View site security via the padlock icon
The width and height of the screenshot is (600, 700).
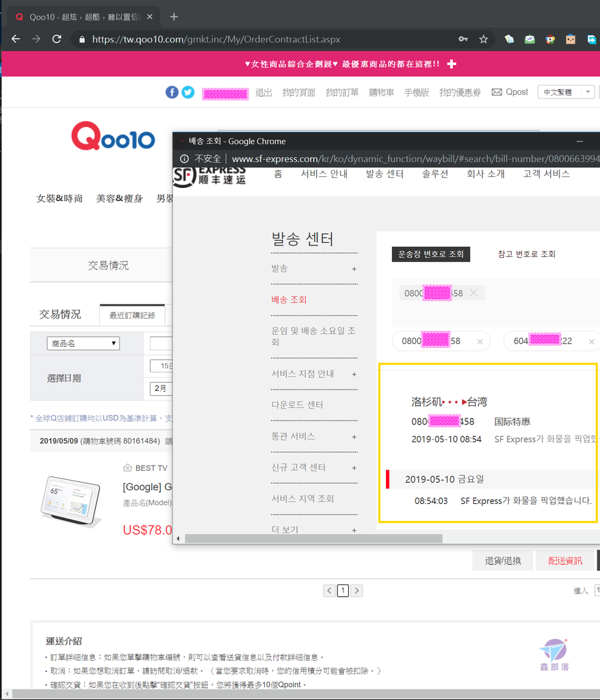82,40
